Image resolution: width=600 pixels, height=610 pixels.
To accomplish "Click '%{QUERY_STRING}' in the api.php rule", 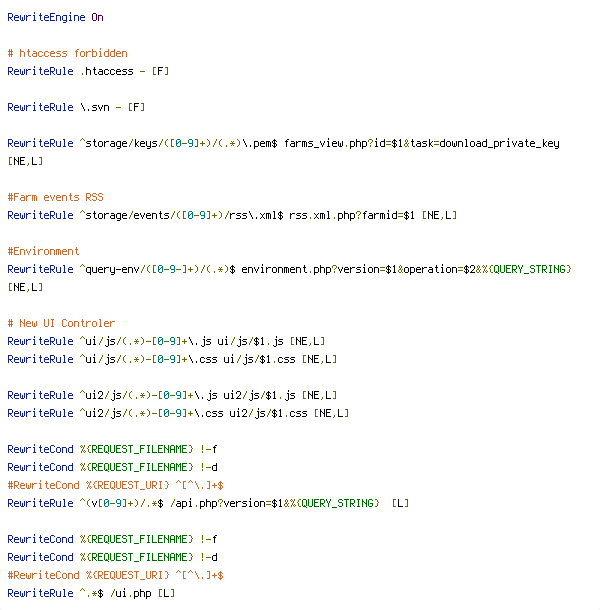I will coord(334,503).
